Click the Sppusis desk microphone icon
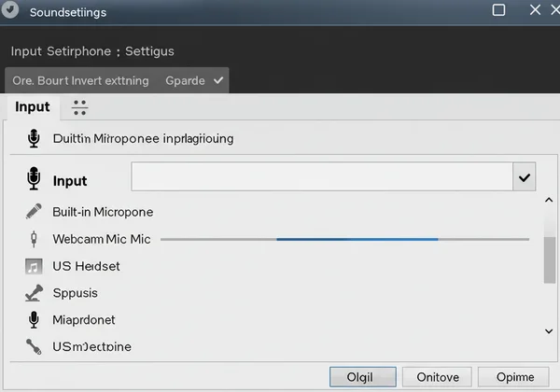This screenshot has height=392, width=560. pyautogui.click(x=34, y=293)
